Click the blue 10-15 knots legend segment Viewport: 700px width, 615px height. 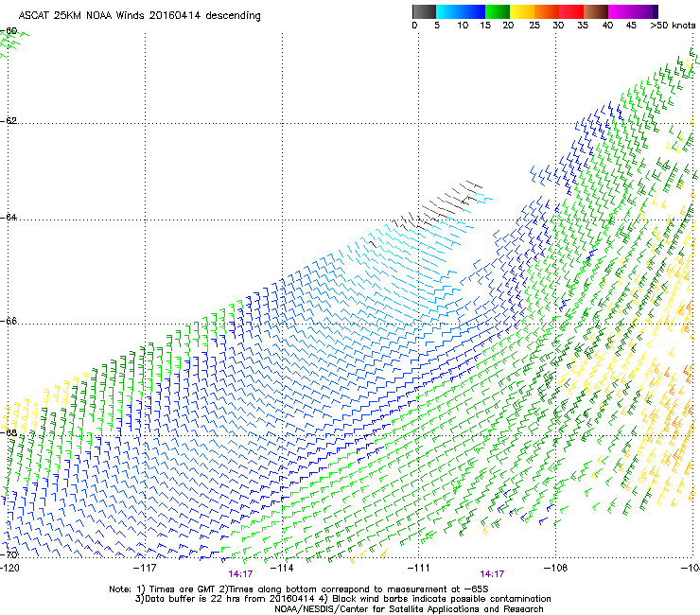pos(472,11)
